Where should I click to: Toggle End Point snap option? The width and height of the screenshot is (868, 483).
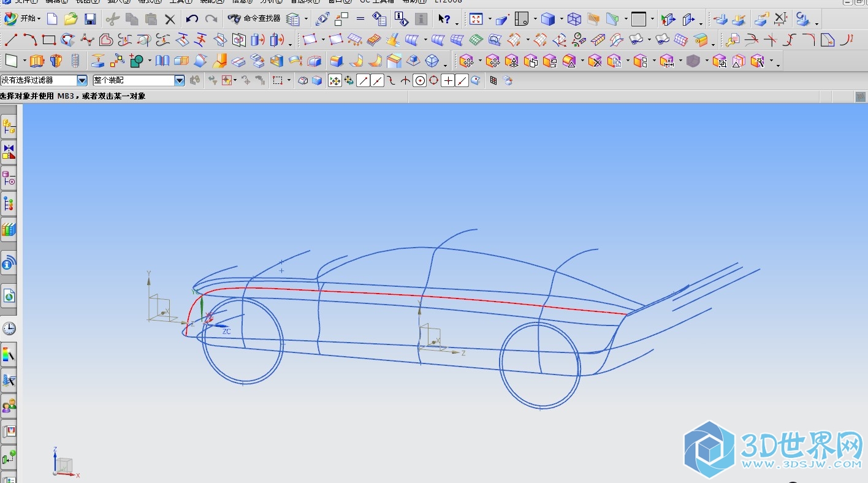(364, 80)
